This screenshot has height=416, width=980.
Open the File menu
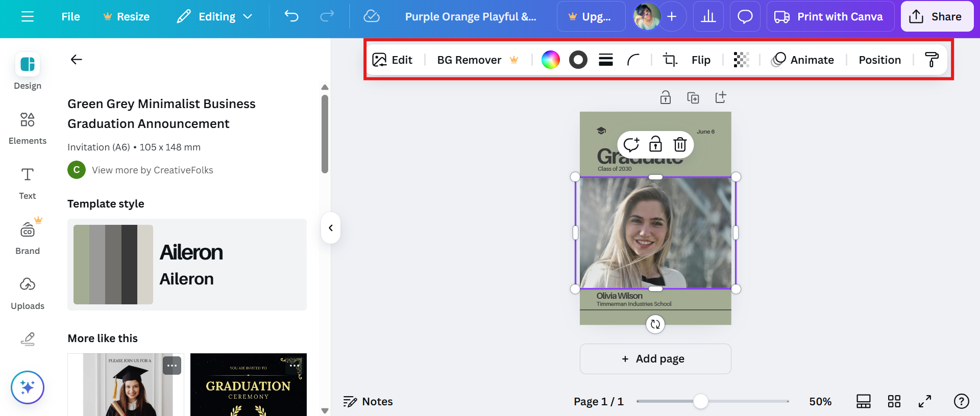[70, 17]
